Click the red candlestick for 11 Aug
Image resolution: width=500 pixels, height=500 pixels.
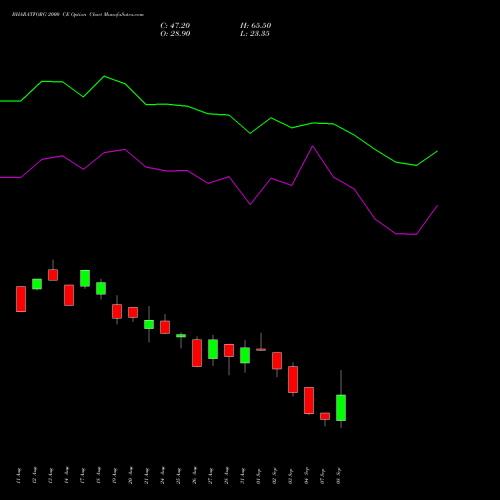coord(21,299)
